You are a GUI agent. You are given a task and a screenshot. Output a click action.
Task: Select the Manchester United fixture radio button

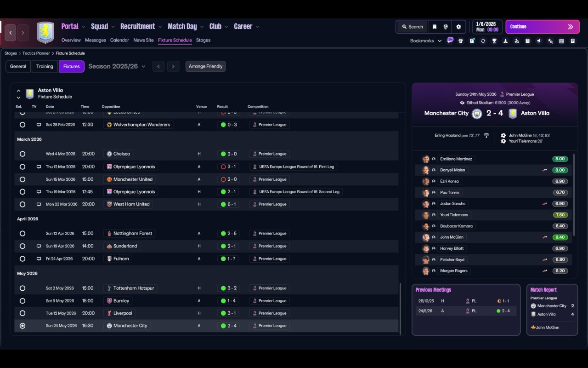pos(22,179)
